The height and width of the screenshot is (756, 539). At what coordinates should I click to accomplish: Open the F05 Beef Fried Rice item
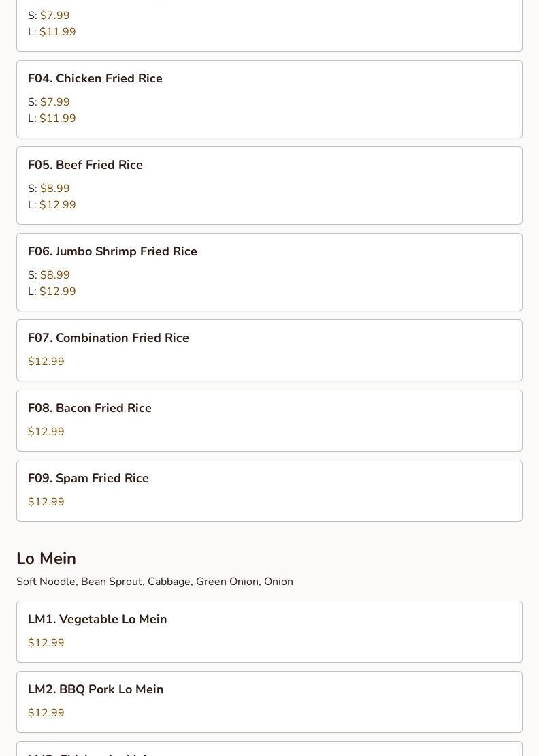tap(85, 166)
